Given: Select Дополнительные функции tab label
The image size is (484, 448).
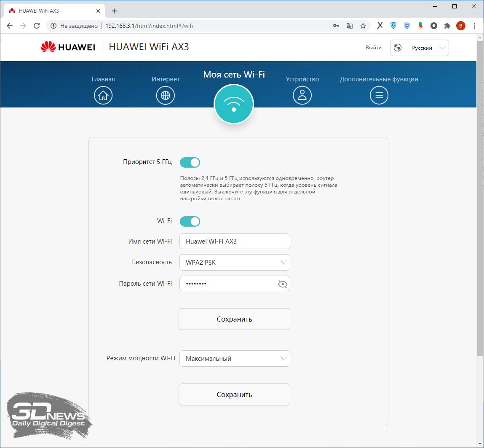Looking at the screenshot, I should point(379,79).
